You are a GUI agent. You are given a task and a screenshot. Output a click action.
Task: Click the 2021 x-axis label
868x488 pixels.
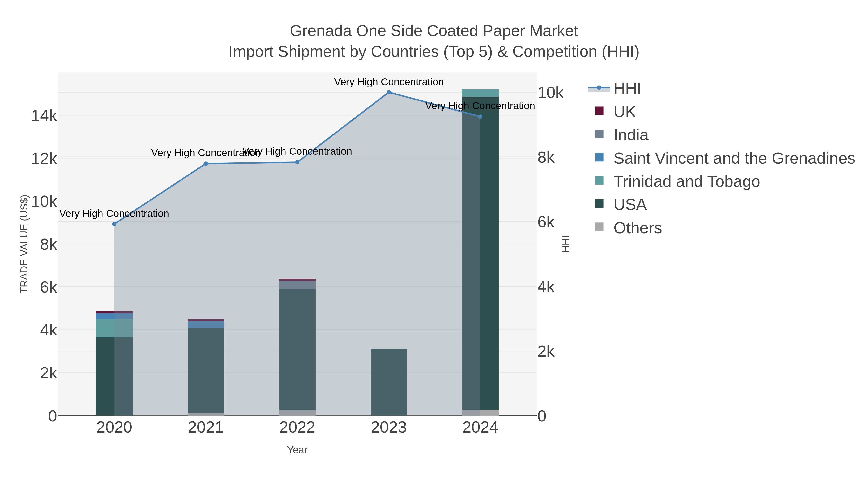pos(205,427)
